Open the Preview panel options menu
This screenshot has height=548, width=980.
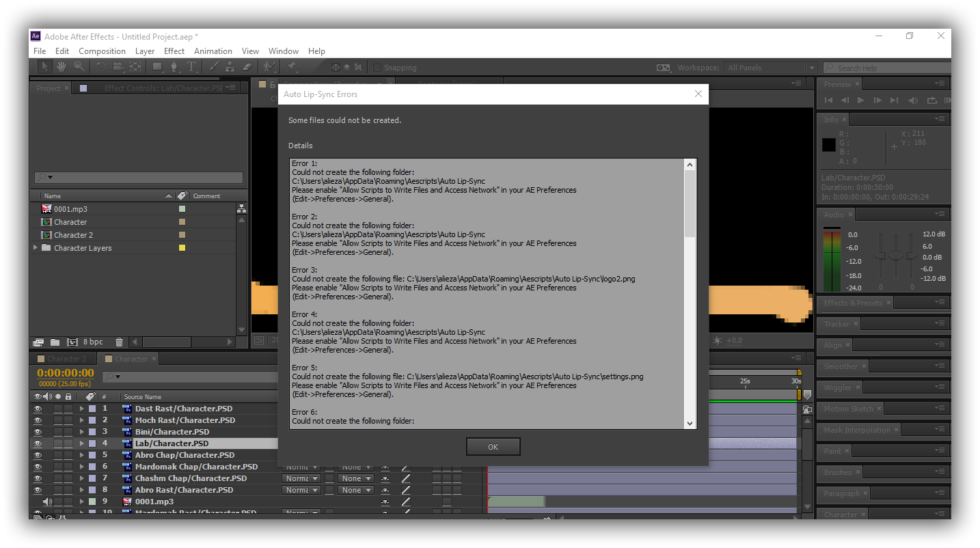(941, 83)
